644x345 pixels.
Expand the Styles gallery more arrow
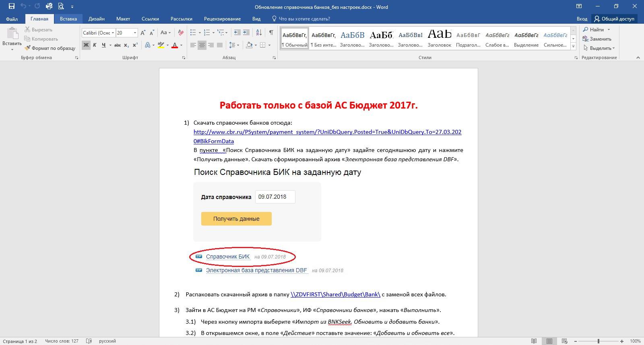574,47
